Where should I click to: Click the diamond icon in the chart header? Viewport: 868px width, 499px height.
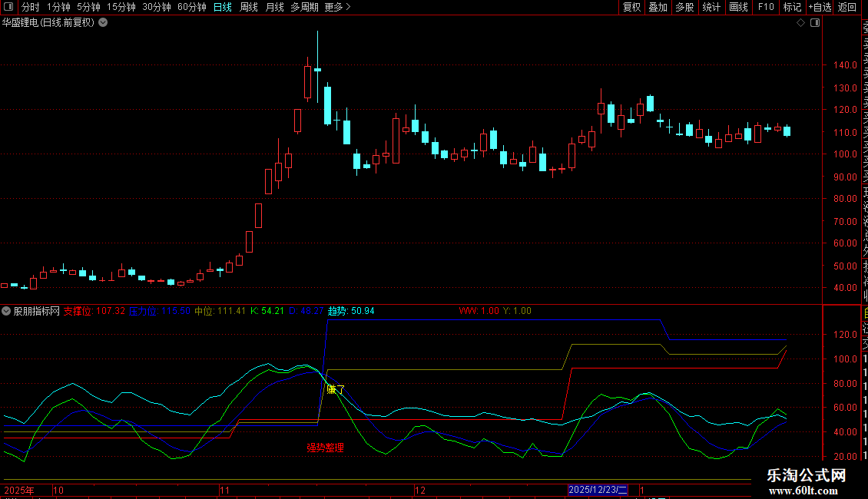[x=800, y=23]
